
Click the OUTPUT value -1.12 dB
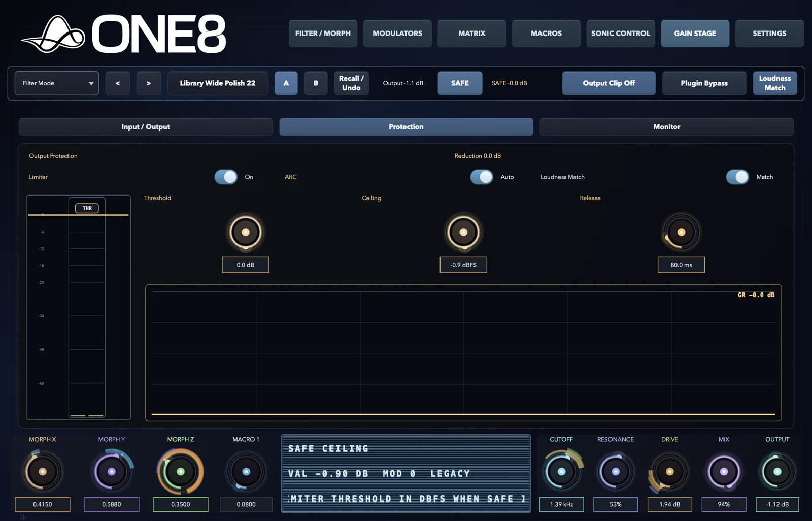point(777,504)
